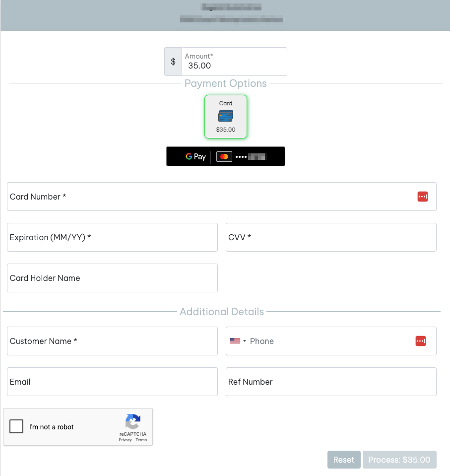Click the password manager icon in Card Number
The height and width of the screenshot is (476, 450).
[422, 197]
